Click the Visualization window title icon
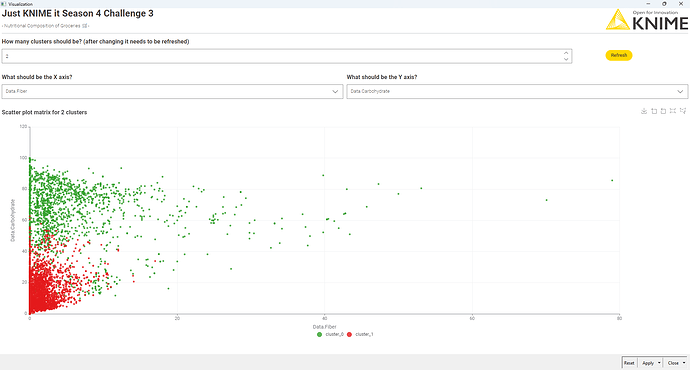The image size is (690, 370). [x=4, y=4]
